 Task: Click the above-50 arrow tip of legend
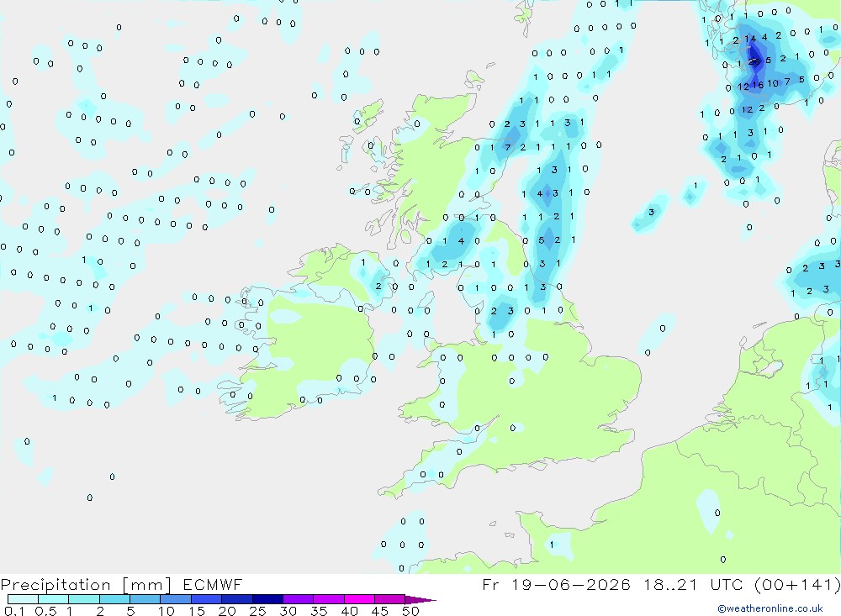(420, 599)
